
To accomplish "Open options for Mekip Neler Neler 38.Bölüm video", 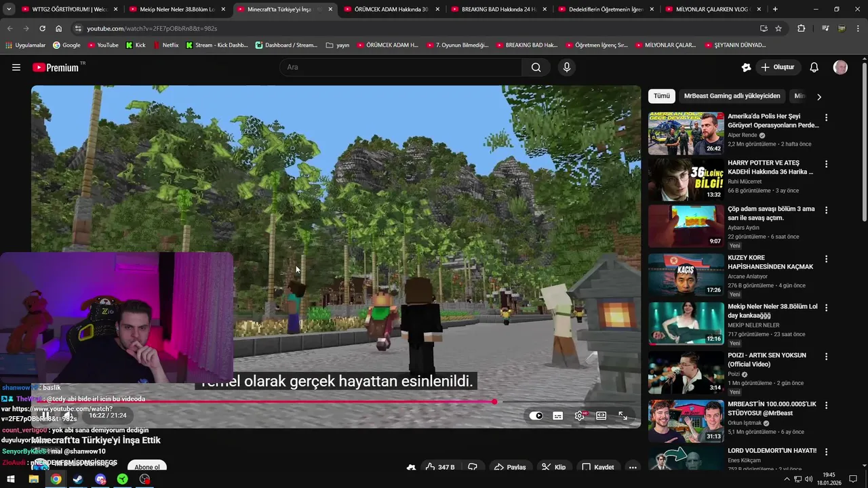I will point(826,308).
